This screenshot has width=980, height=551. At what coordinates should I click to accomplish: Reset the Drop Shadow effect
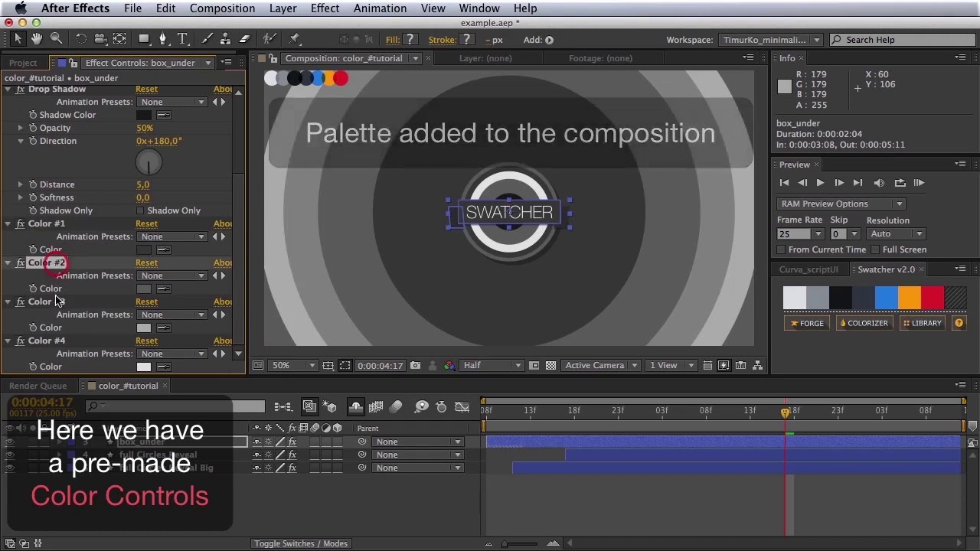146,90
